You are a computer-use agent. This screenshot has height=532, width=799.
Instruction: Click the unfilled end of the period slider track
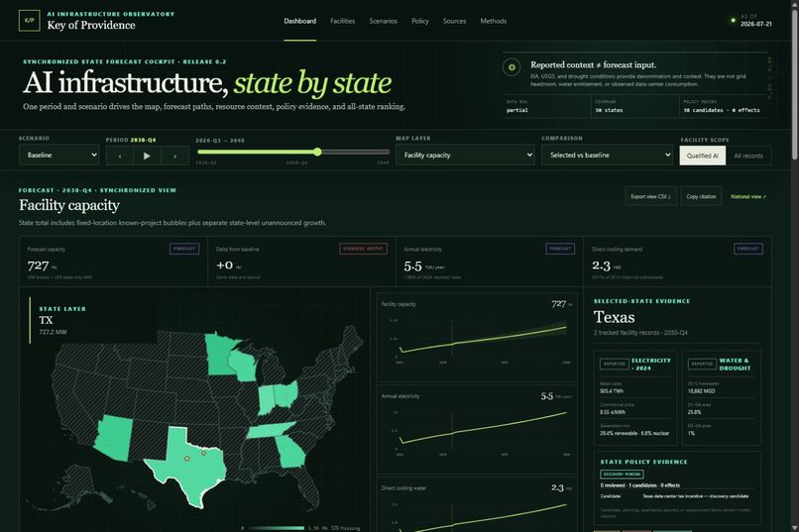pos(386,152)
